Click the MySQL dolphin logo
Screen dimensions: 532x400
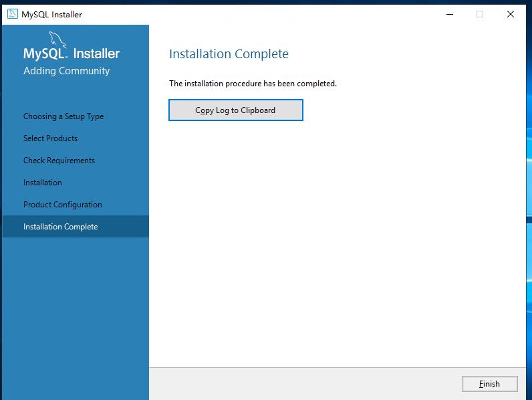57,39
